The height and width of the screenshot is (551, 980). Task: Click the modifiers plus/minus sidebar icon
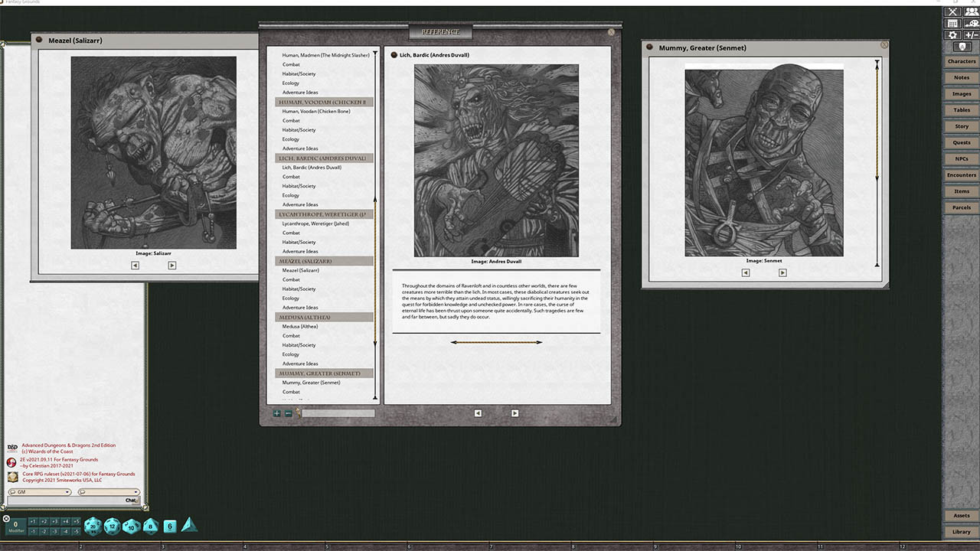pyautogui.click(x=970, y=35)
